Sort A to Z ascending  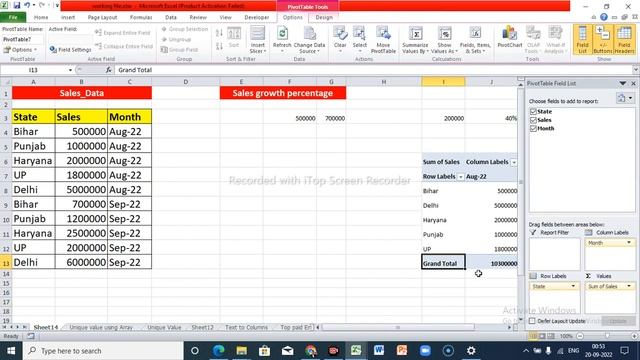click(x=219, y=33)
